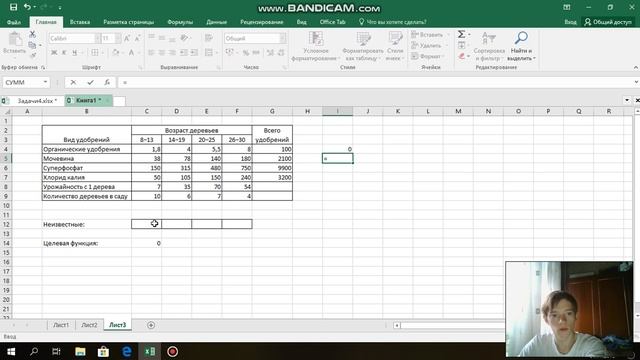Click the Undo arrow icon
640x360 pixels.
[x=27, y=7]
